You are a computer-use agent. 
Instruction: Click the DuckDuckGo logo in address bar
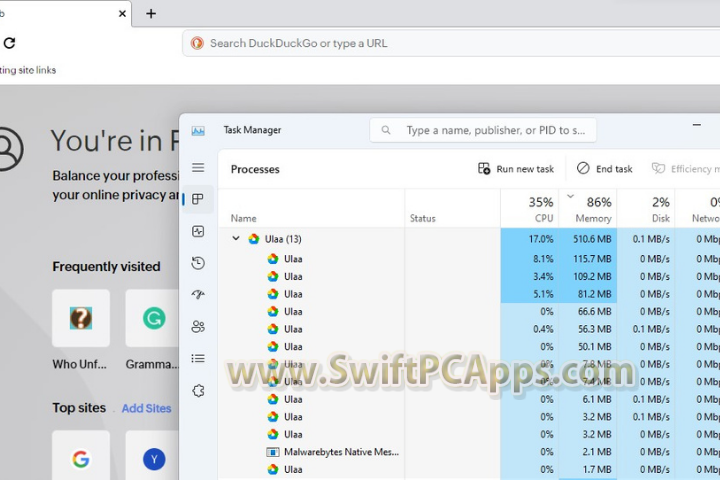(x=197, y=43)
